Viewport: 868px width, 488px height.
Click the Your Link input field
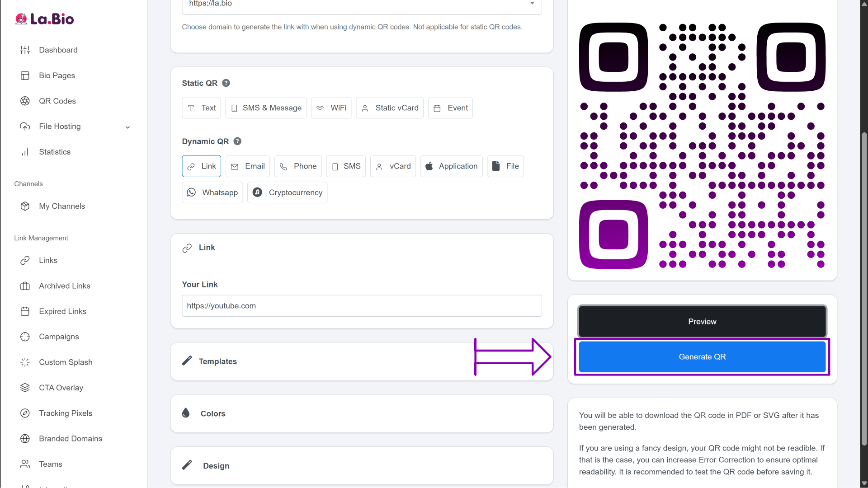point(362,306)
